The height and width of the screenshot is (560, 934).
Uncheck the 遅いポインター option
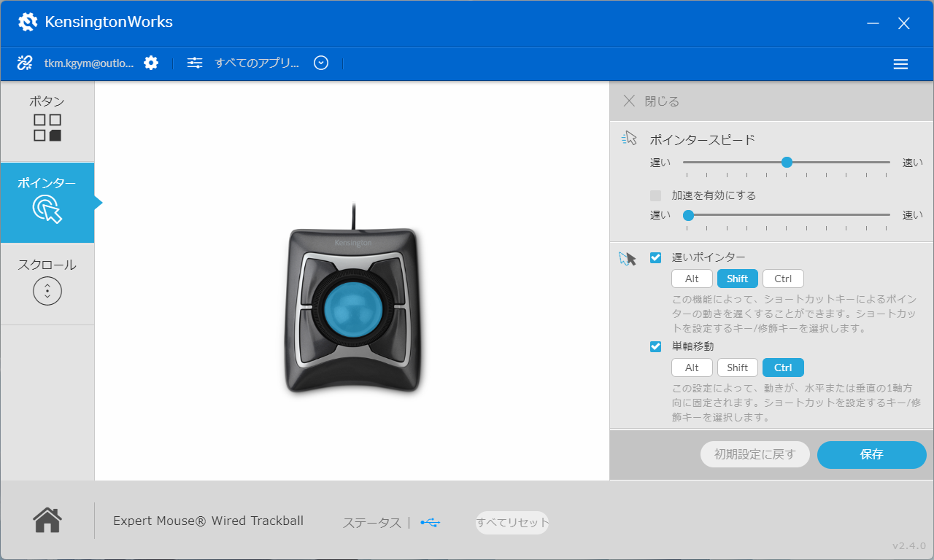[x=655, y=257]
